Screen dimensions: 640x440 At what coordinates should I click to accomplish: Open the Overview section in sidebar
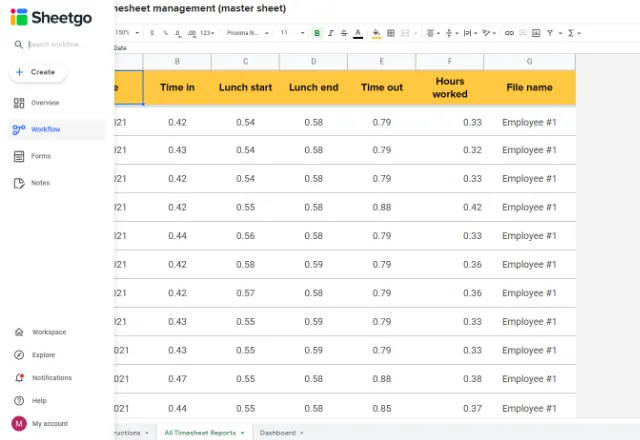coord(44,103)
